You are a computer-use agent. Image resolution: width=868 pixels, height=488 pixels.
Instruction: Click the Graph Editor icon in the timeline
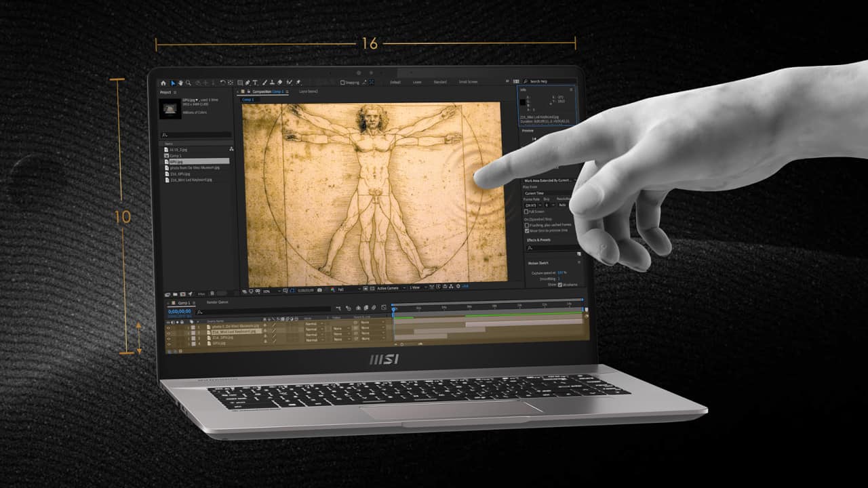click(383, 307)
